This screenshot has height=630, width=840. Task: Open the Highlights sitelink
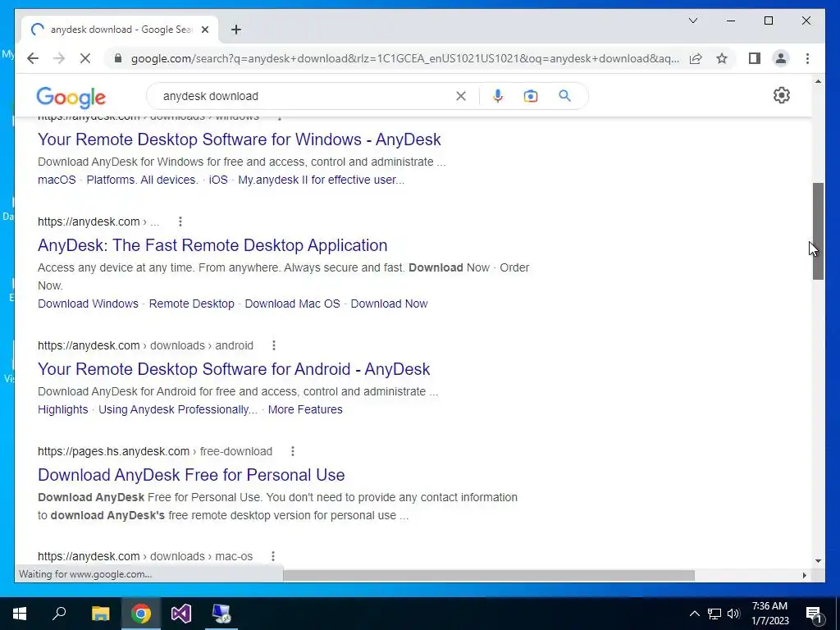coord(62,410)
